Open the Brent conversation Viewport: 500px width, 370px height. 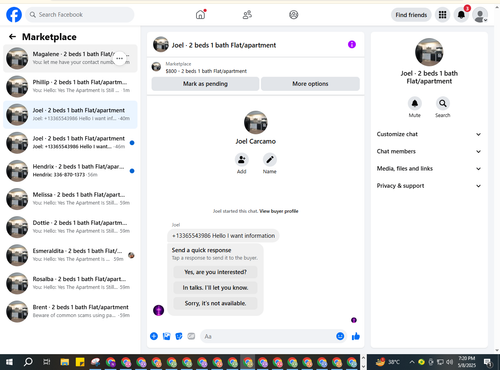(70, 311)
